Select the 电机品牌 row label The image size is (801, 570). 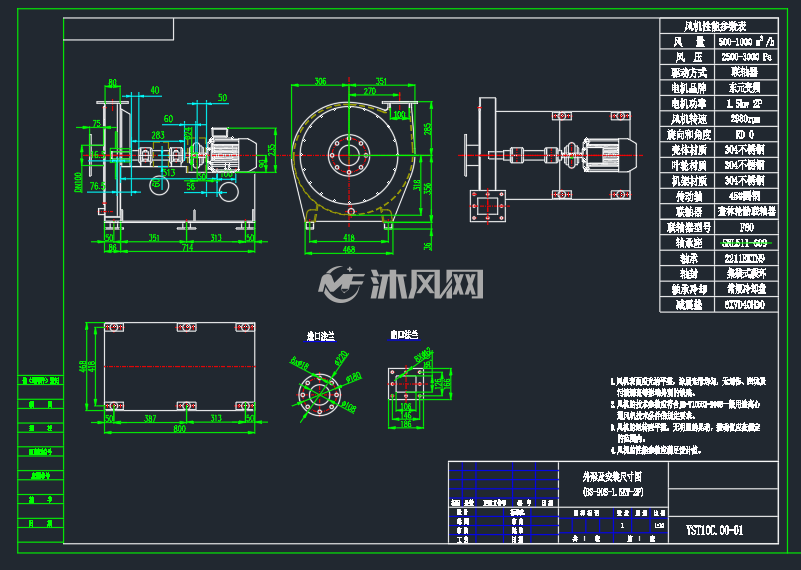688,88
